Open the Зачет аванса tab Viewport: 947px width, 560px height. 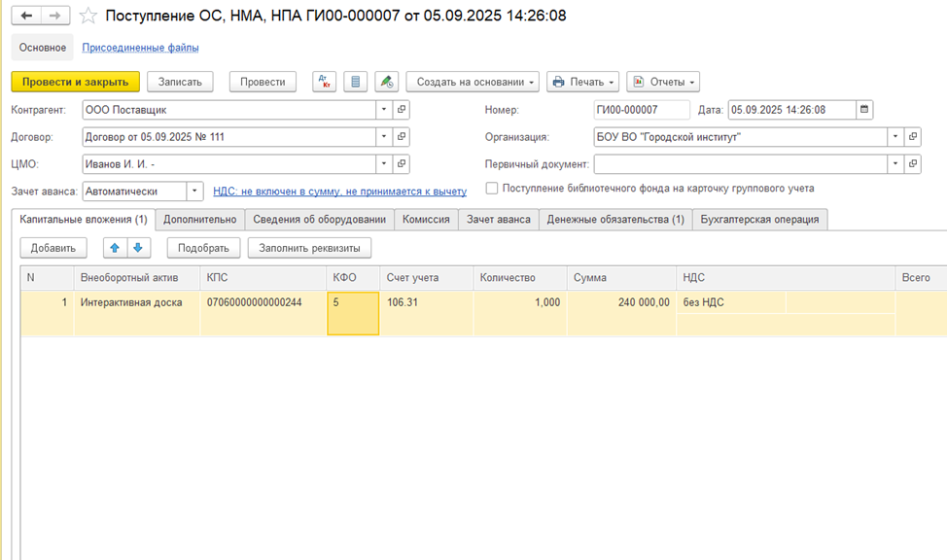point(498,220)
